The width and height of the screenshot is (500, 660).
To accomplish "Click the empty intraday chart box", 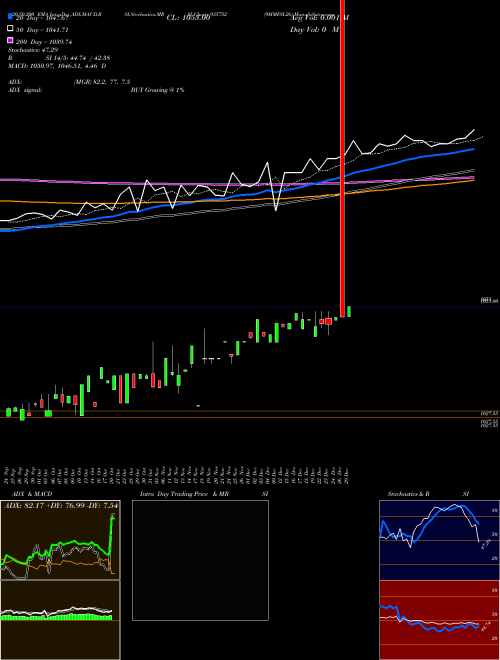I will [200, 560].
